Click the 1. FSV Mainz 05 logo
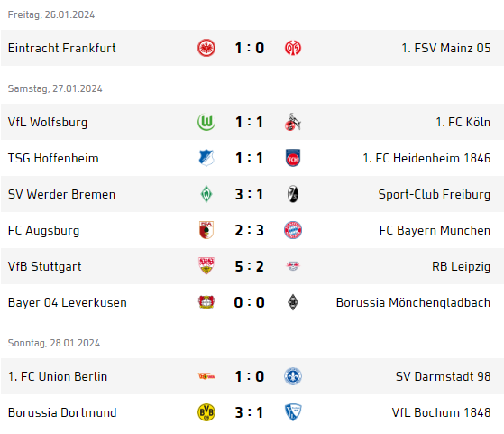504x434 pixels. [x=293, y=48]
